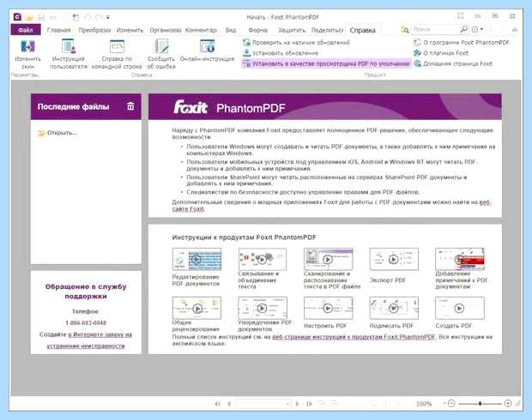Go to next page in status bar

[297, 404]
